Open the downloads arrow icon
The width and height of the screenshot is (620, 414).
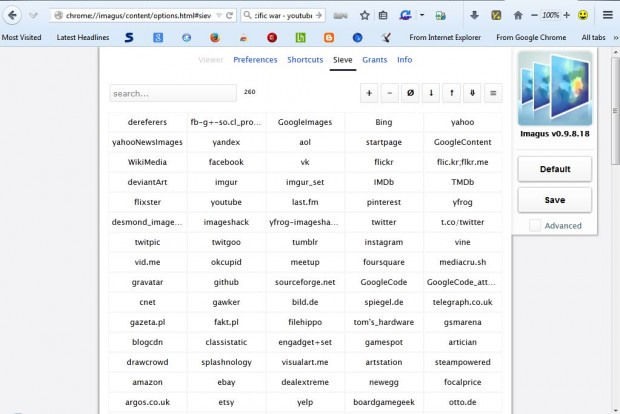474,15
